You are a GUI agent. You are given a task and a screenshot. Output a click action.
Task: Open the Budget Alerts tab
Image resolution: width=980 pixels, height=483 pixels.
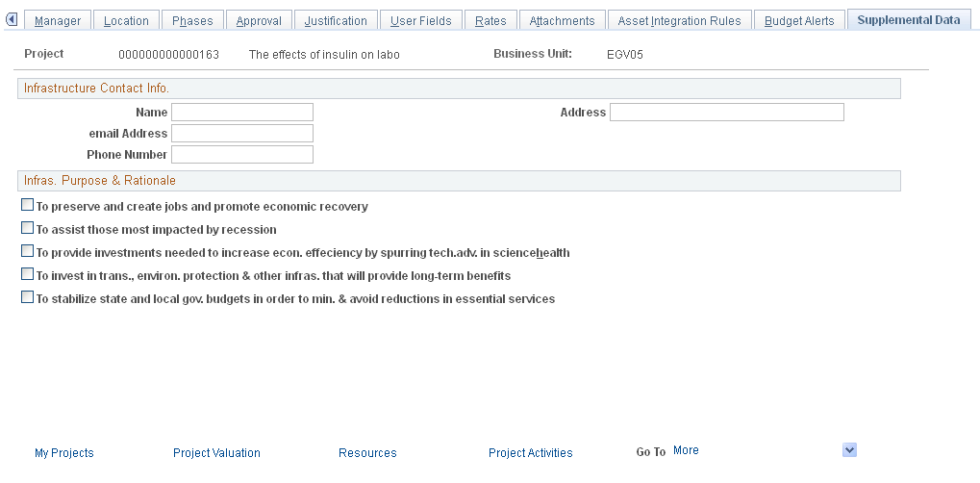coord(799,20)
